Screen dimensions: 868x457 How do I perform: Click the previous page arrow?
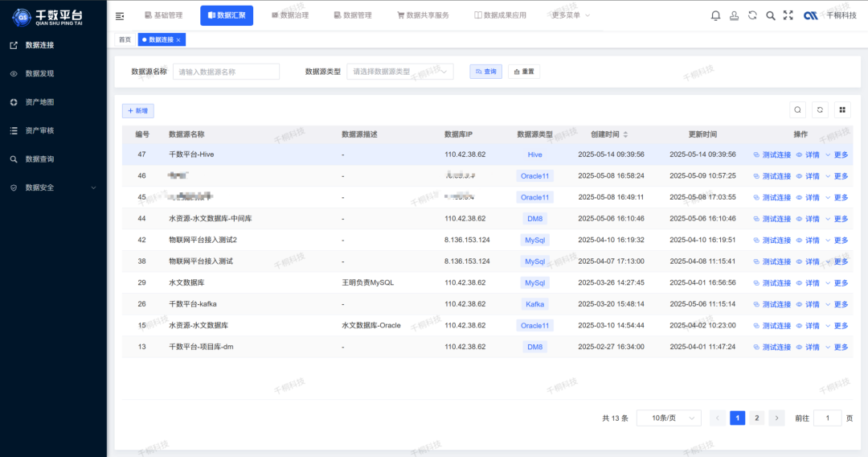[718, 418]
